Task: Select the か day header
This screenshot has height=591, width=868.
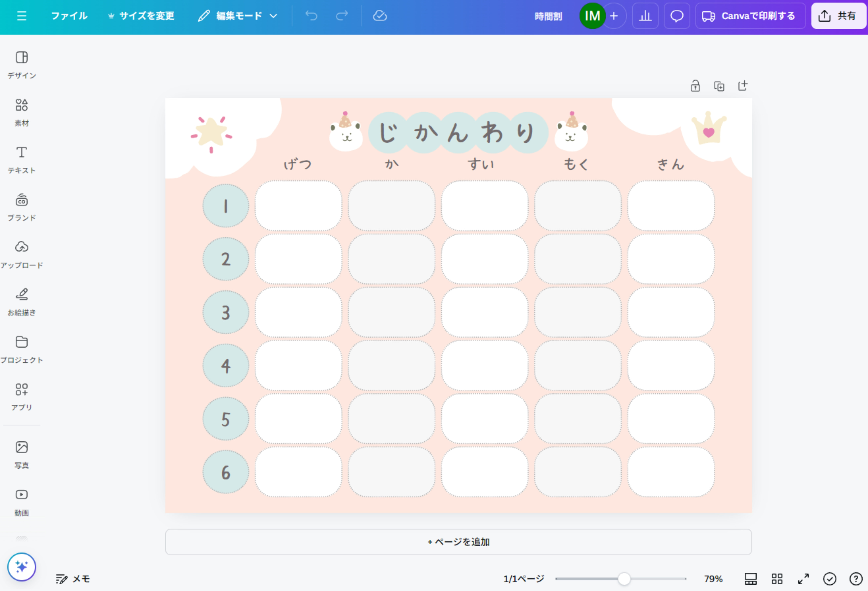Action: coord(392,164)
